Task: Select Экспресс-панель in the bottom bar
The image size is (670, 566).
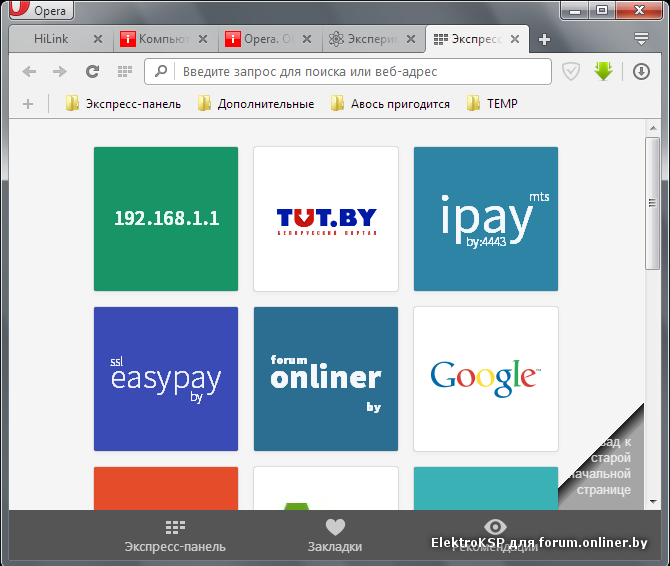Action: (175, 537)
